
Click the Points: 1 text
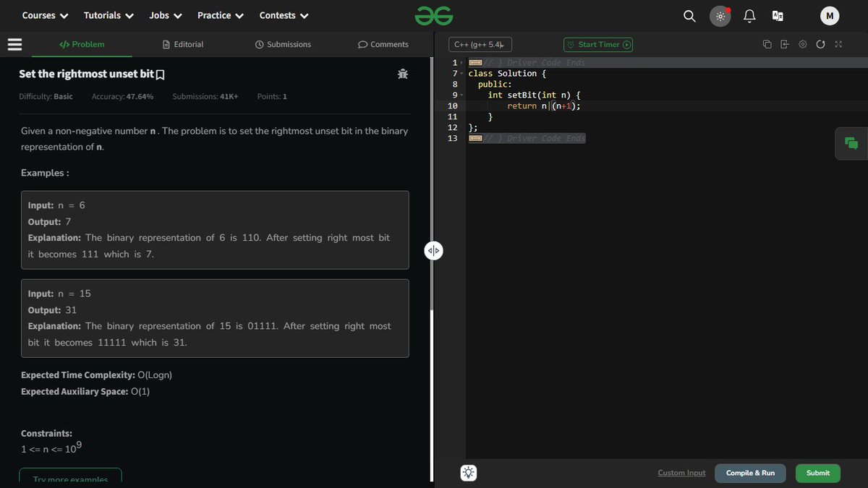(272, 96)
